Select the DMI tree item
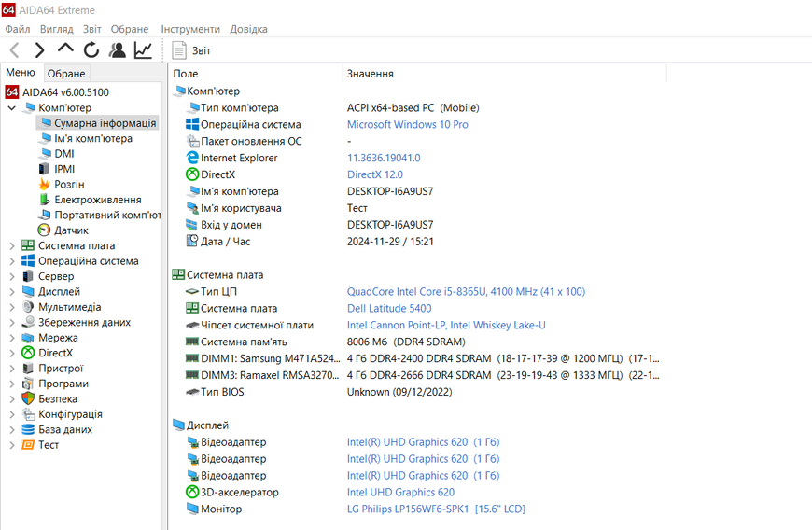This screenshot has width=812, height=530. [64, 154]
